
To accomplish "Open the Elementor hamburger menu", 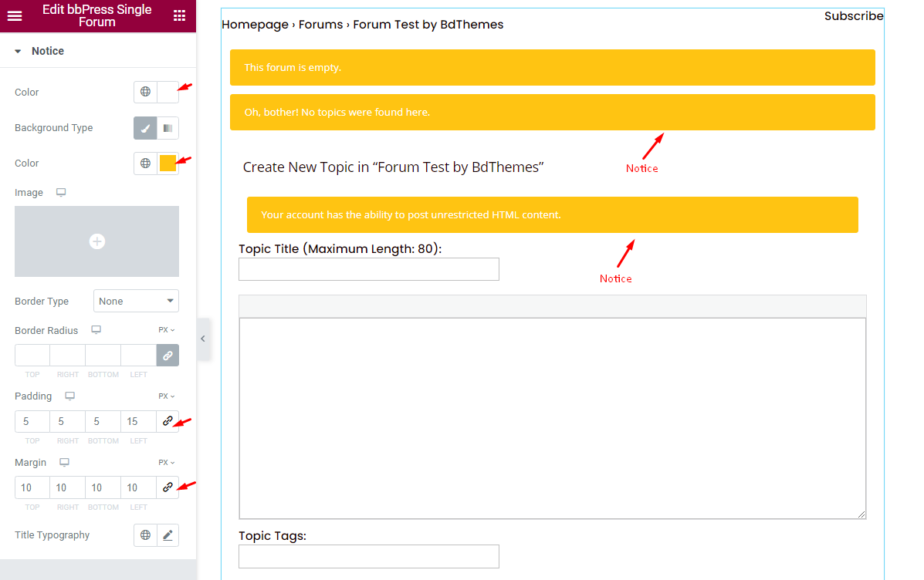I will point(15,15).
